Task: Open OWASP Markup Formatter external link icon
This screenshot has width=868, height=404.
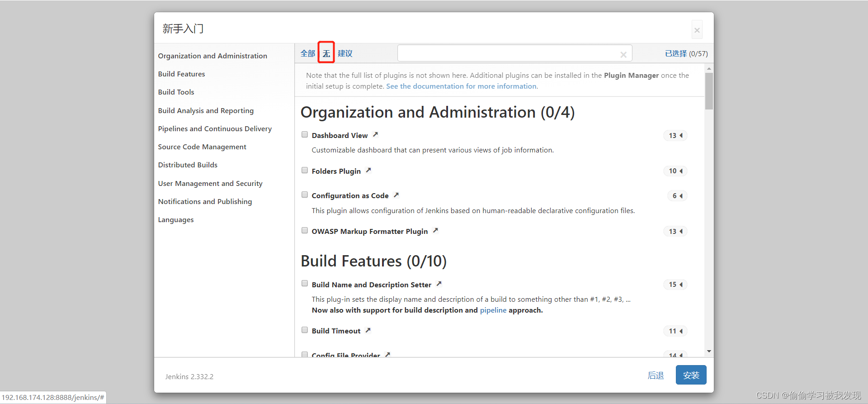Action: [x=435, y=231]
